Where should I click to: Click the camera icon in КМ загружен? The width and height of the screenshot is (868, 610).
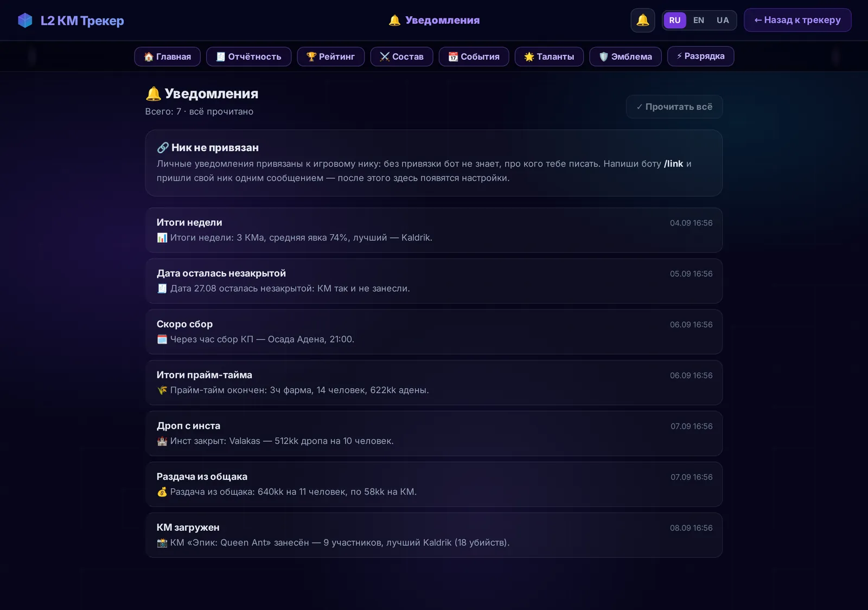[162, 543]
